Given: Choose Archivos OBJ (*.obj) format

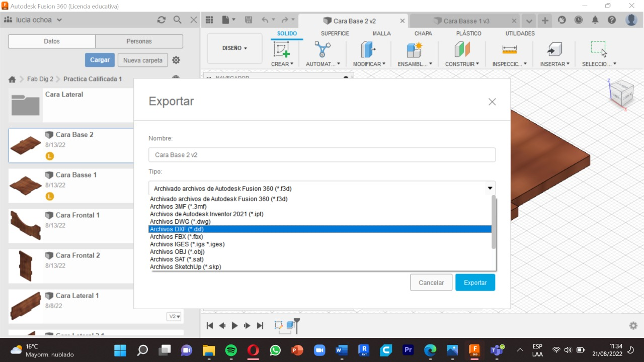Looking at the screenshot, I should pos(320,252).
